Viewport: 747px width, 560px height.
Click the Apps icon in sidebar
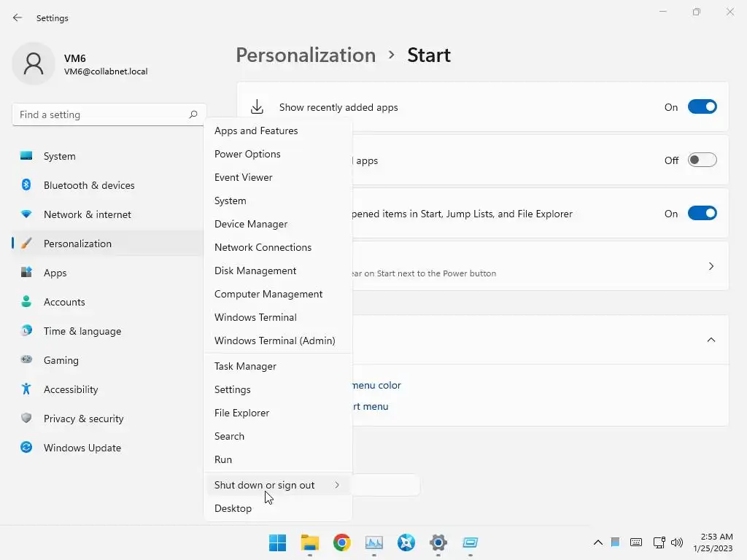coord(26,273)
